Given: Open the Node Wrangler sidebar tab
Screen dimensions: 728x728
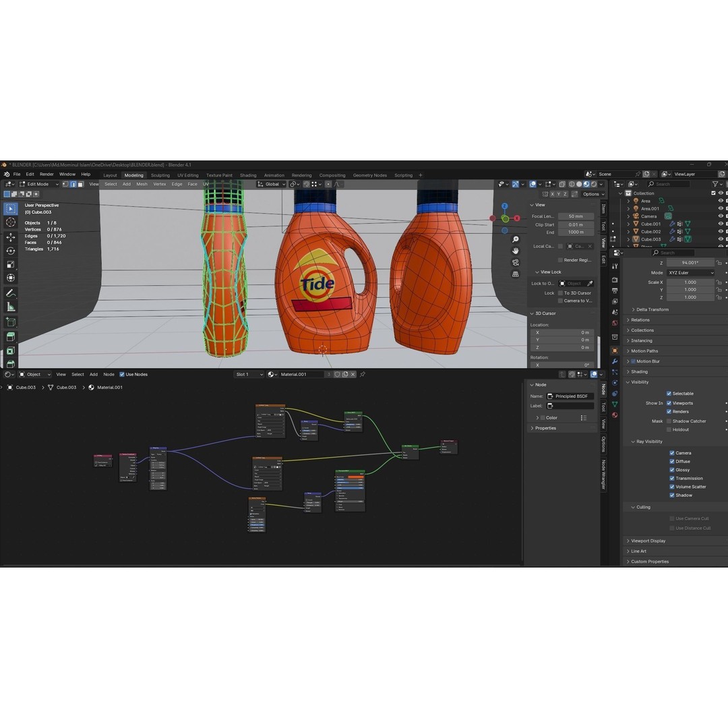Looking at the screenshot, I should (x=603, y=475).
